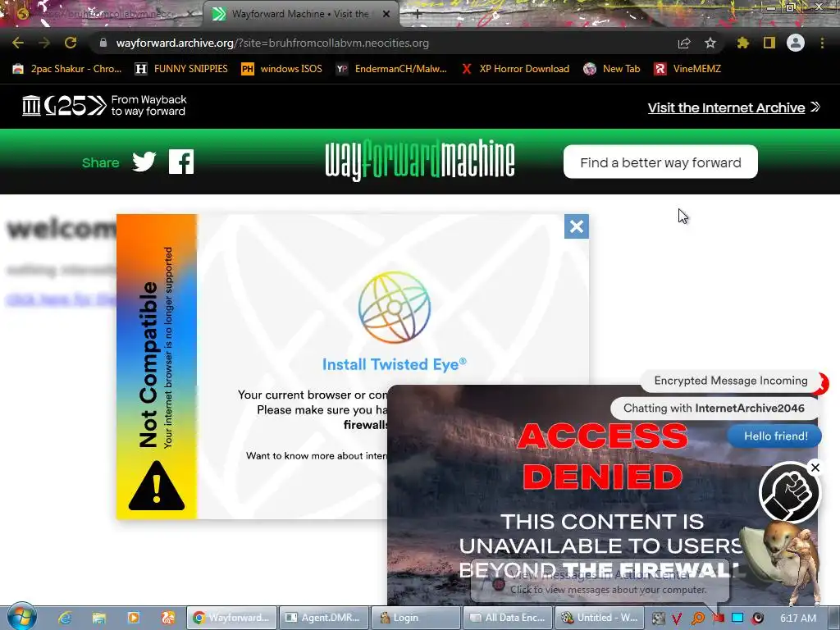
Task: Click the red V tray icon
Action: [677, 619]
